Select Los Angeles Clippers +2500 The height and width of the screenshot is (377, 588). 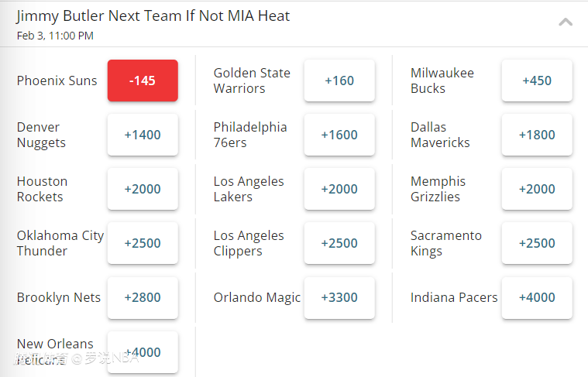(x=339, y=243)
